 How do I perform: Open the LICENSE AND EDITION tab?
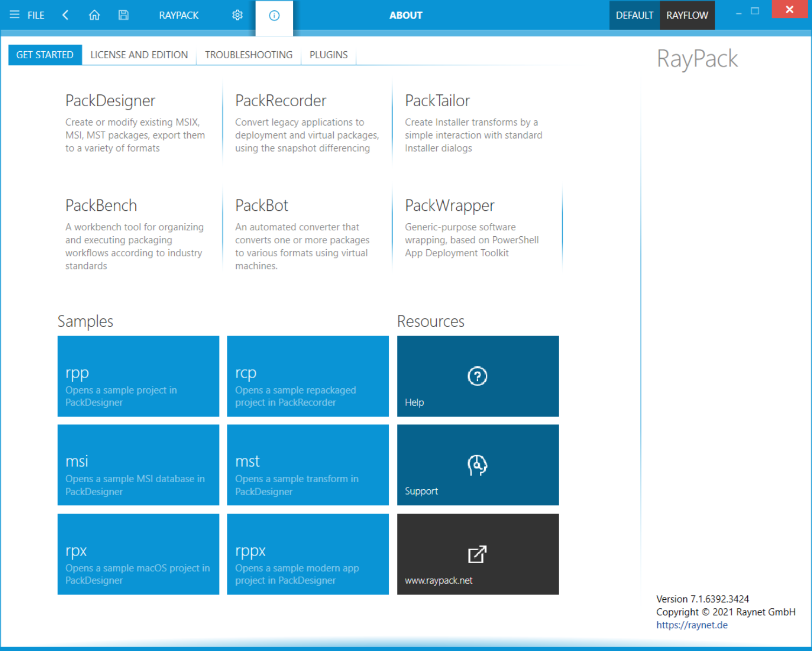(139, 54)
